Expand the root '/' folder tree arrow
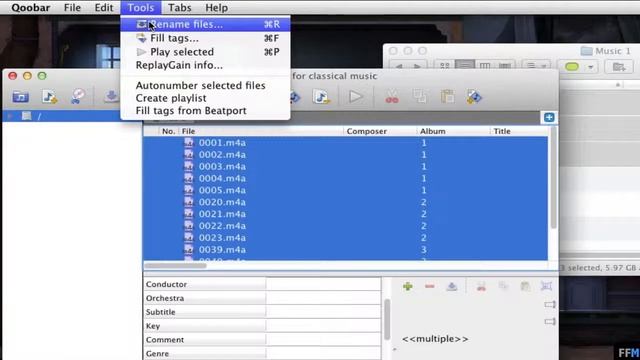Image resolution: width=640 pixels, height=360 pixels. [11, 116]
